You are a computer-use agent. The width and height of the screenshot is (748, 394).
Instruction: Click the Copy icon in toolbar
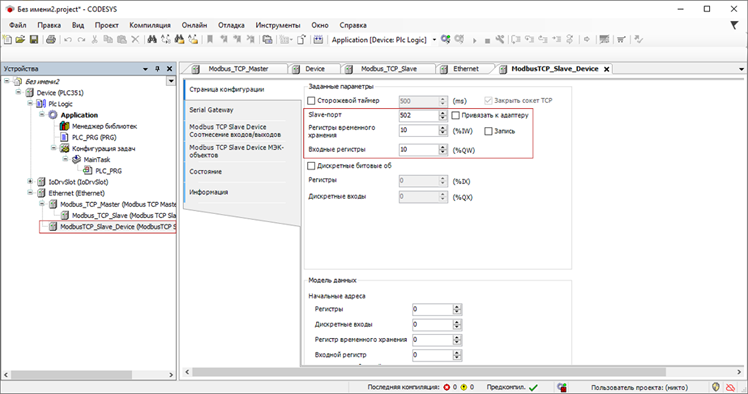point(108,40)
